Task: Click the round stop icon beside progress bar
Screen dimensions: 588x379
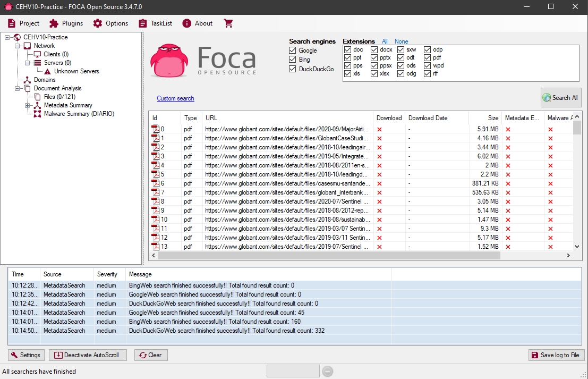Action: (x=328, y=372)
